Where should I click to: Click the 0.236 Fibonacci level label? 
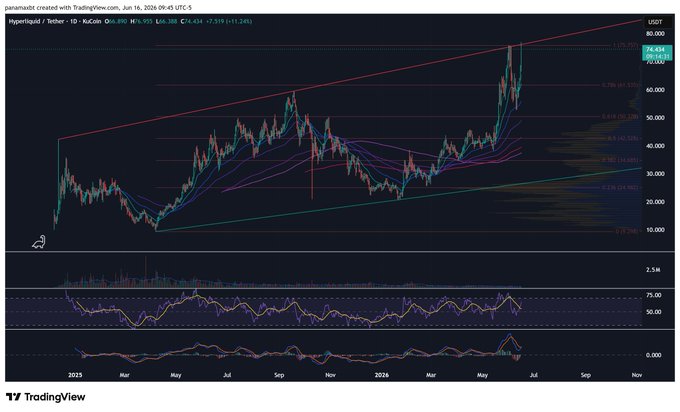click(620, 187)
